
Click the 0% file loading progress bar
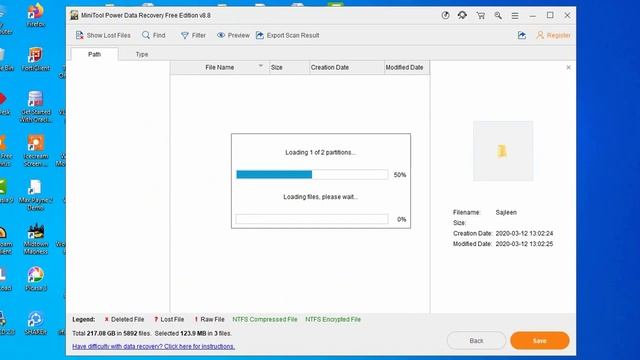pos(312,219)
